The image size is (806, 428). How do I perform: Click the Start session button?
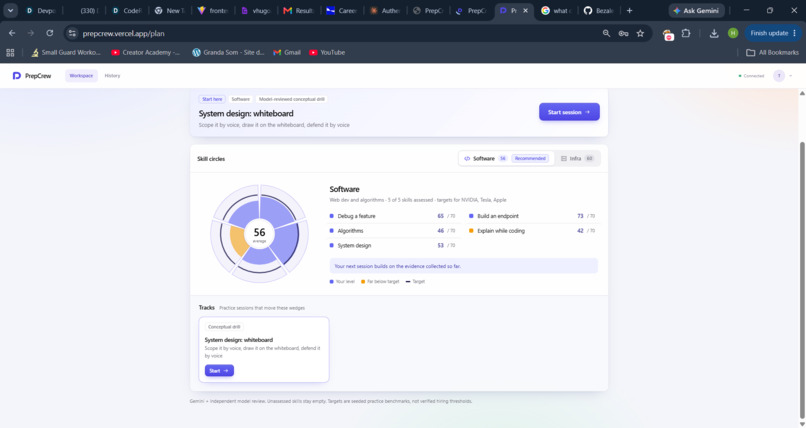tap(569, 112)
